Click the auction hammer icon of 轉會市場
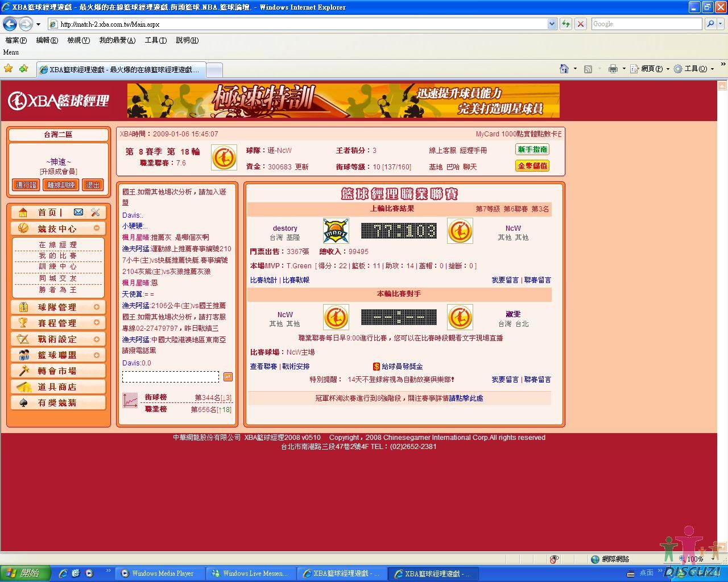This screenshot has width=728, height=582. [x=23, y=371]
